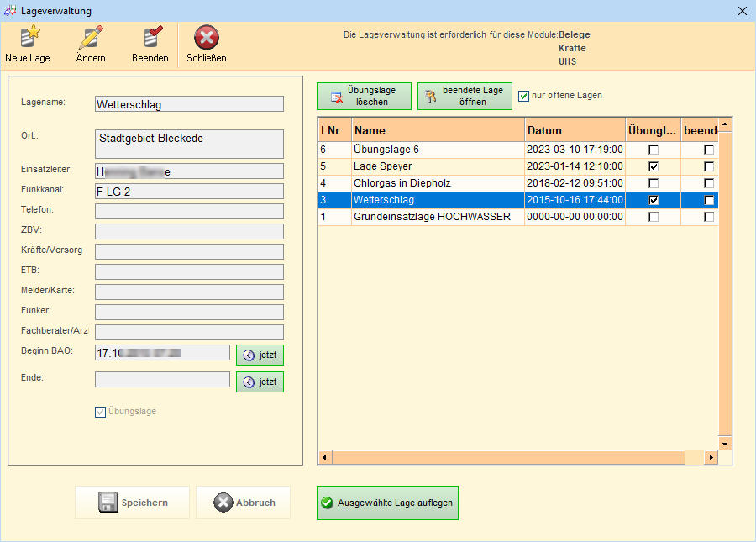
Task: Click jetzt button next to Ende
Action: click(260, 382)
